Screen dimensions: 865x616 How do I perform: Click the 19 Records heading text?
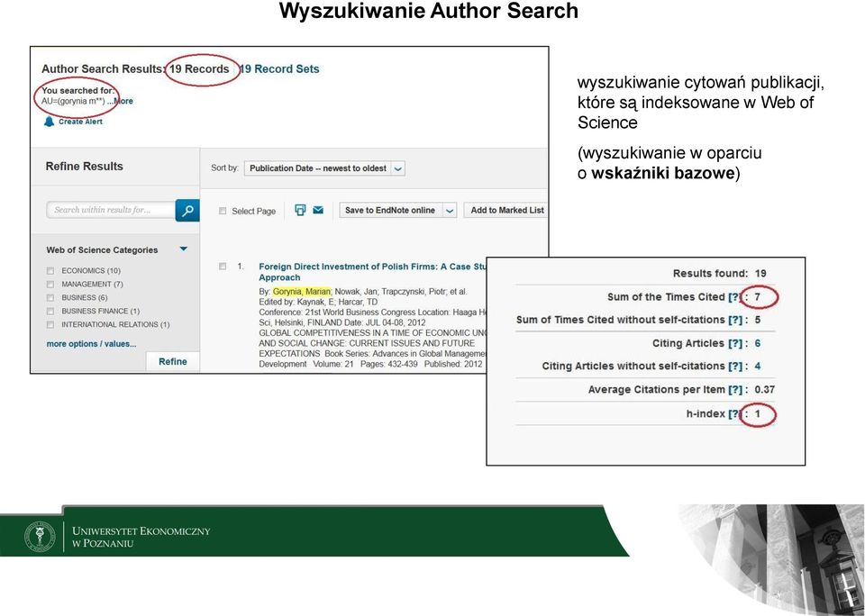(x=199, y=69)
